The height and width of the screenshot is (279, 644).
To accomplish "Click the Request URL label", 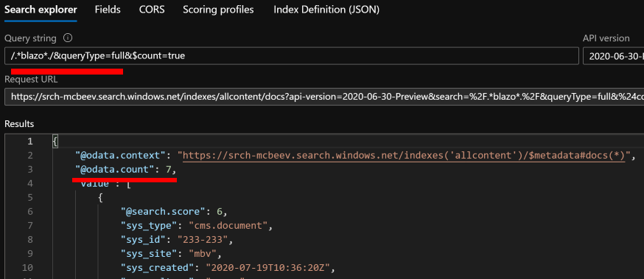I will tap(31, 80).
